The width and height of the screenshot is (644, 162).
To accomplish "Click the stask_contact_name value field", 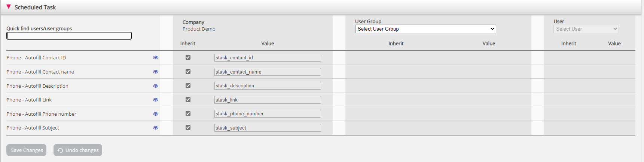I will [x=267, y=72].
